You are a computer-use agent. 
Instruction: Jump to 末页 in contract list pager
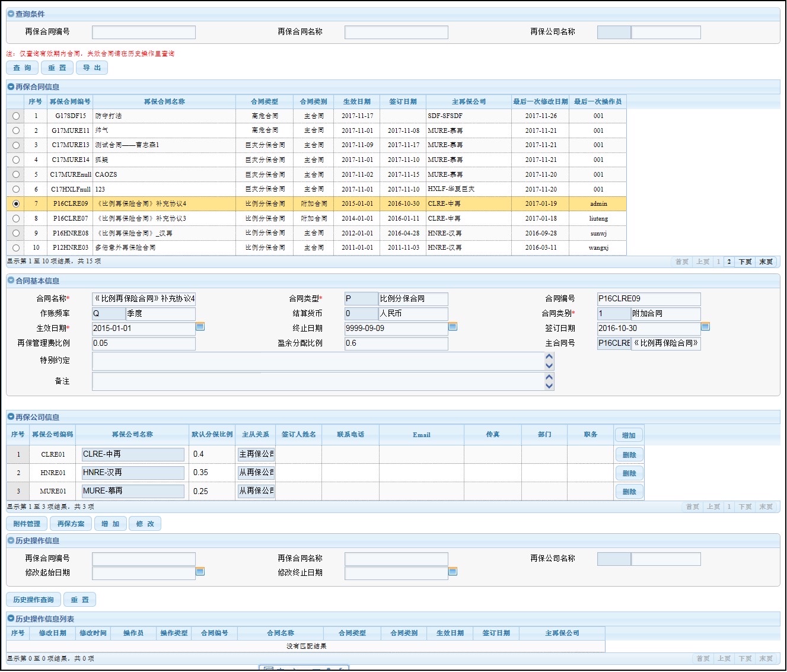click(766, 262)
